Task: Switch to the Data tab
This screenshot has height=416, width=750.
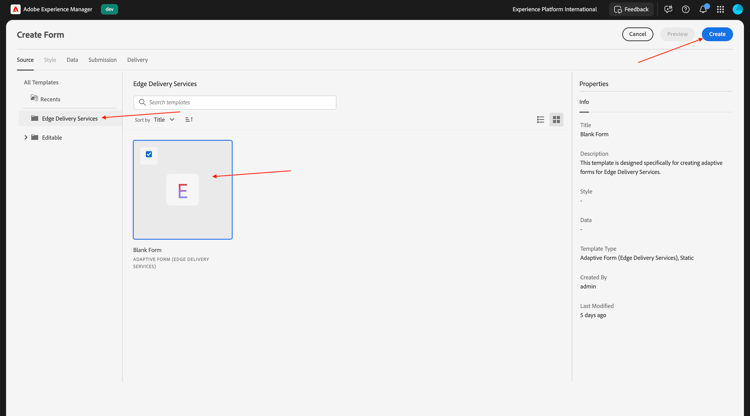Action: tap(72, 60)
